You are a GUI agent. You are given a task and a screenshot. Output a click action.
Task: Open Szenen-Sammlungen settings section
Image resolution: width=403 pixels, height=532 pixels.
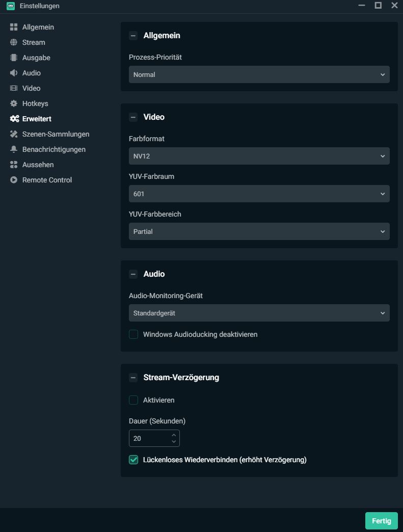(56, 134)
